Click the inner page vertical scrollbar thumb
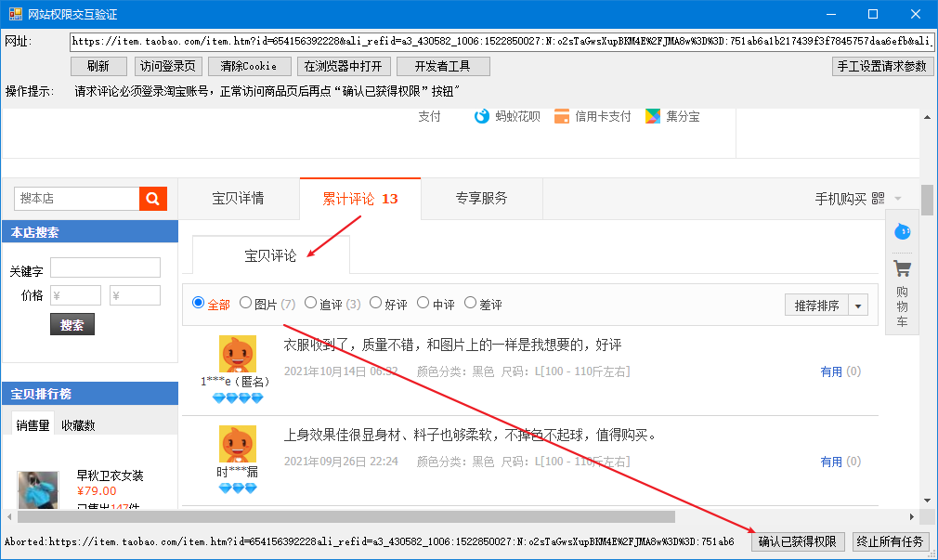 [927, 200]
